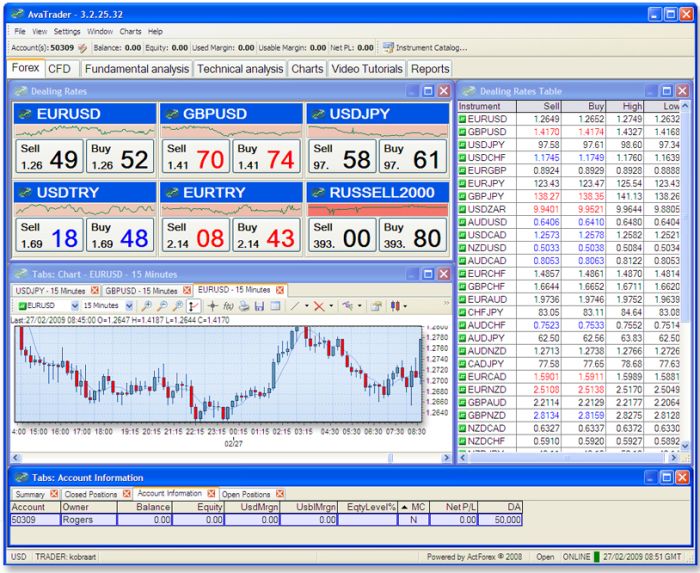Expand the chart objects tool dropdown arrow
Screen dimensions: 700x573
pos(360,306)
